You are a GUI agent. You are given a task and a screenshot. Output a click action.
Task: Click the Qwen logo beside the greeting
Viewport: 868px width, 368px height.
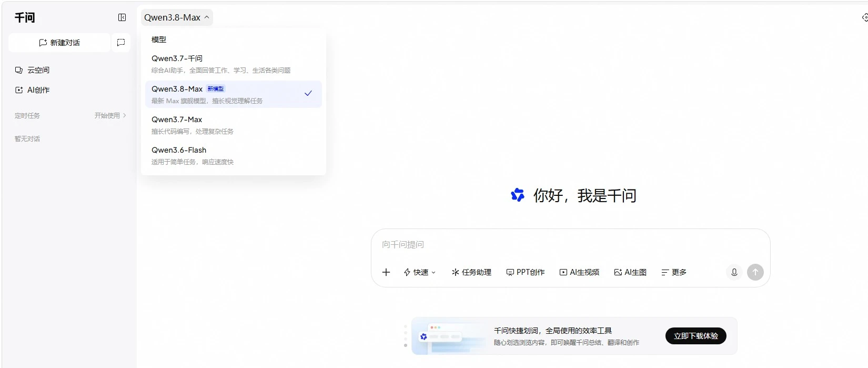[x=518, y=195]
